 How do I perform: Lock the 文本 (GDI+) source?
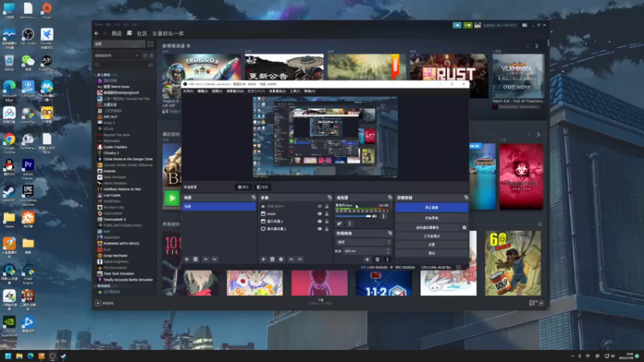[327, 207]
